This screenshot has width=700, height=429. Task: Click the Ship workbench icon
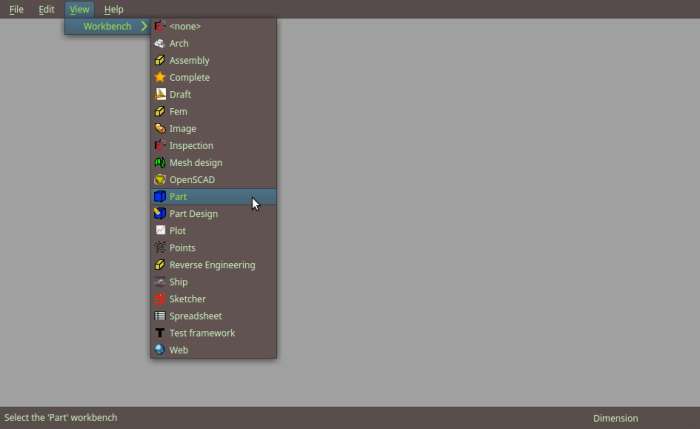[160, 282]
